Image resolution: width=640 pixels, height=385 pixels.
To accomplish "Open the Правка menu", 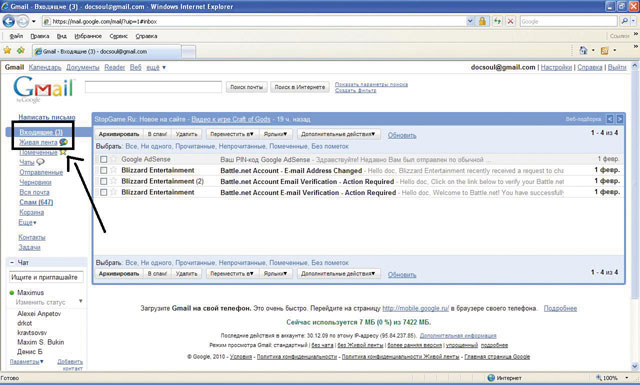I will click(x=40, y=36).
